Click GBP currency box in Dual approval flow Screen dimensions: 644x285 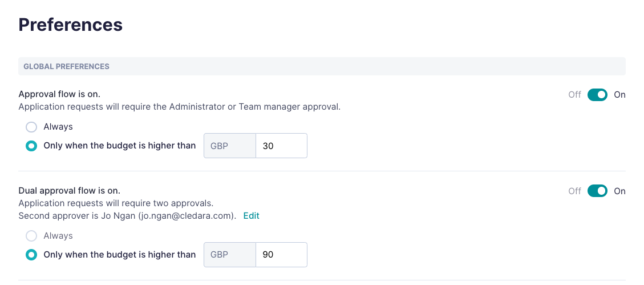click(230, 255)
